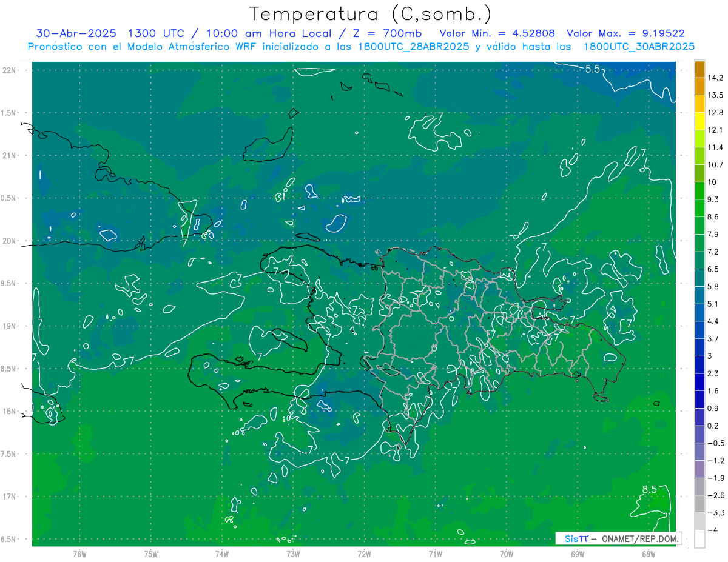Click colorbar value "6.5"
Viewport: 728px width, 562px height.
(713, 269)
